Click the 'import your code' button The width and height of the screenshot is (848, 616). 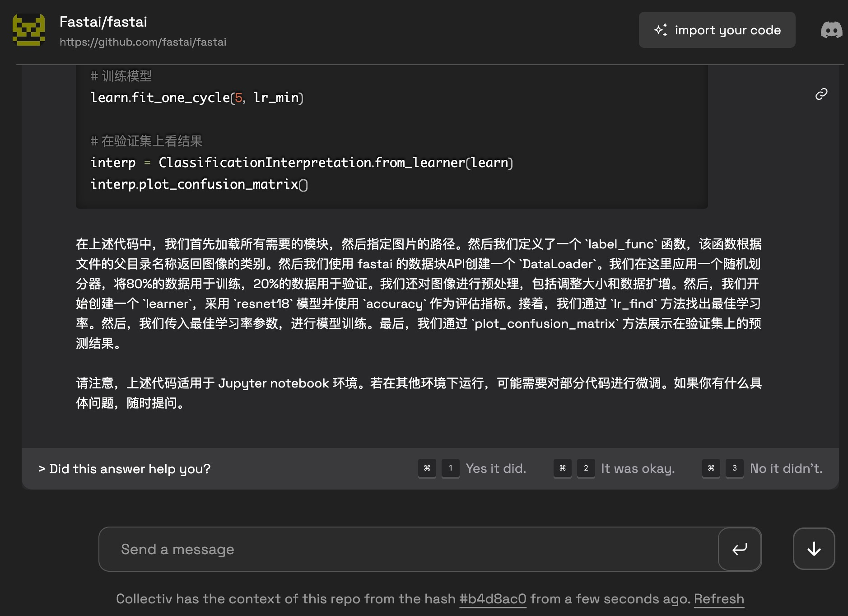point(717,30)
